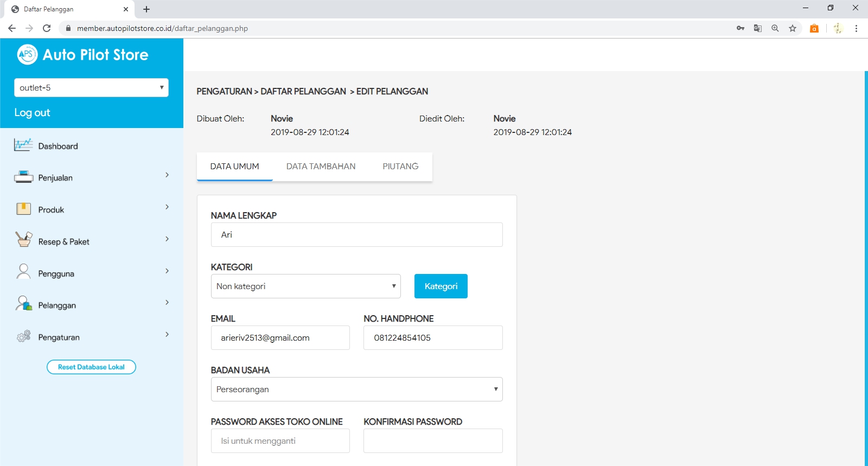Image resolution: width=868 pixels, height=466 pixels.
Task: Click the Resep & Paket mortar icon
Action: pos(23,240)
